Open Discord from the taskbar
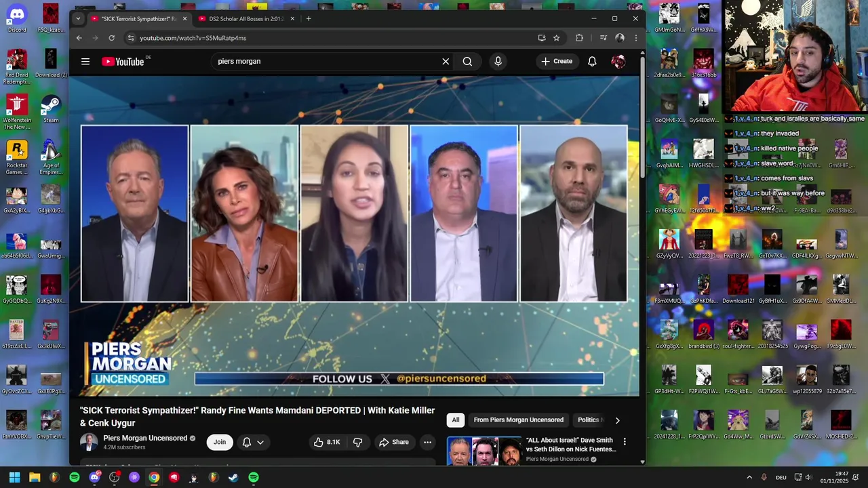The width and height of the screenshot is (868, 488). coord(94,477)
